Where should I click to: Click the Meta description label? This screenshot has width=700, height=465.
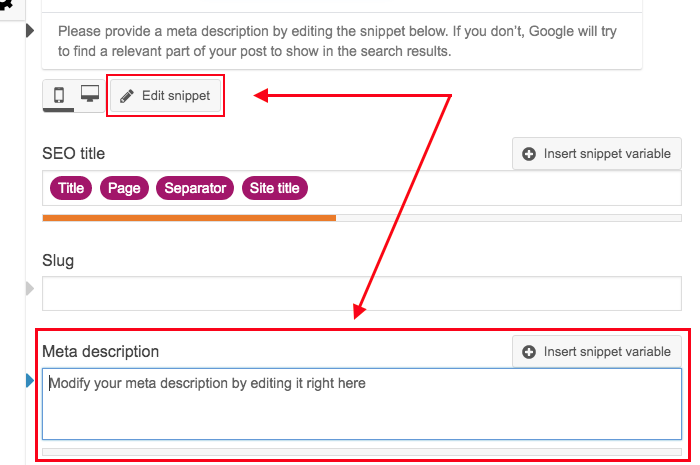click(100, 352)
